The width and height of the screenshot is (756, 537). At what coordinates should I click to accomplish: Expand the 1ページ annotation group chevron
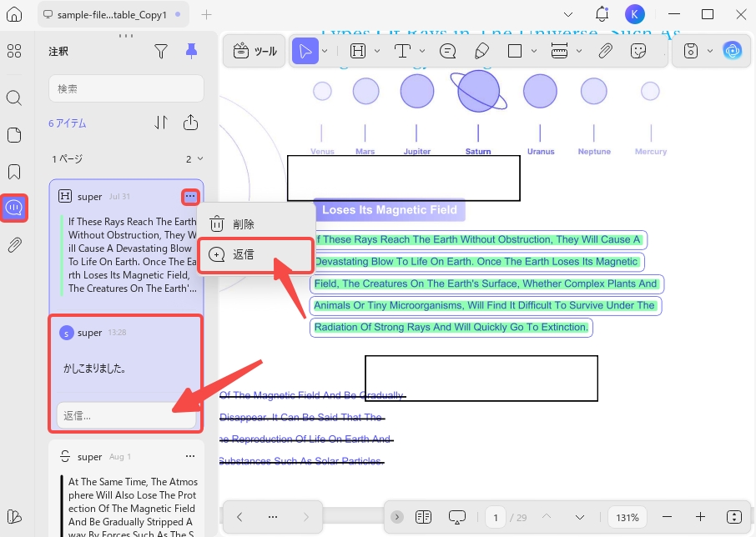point(200,158)
